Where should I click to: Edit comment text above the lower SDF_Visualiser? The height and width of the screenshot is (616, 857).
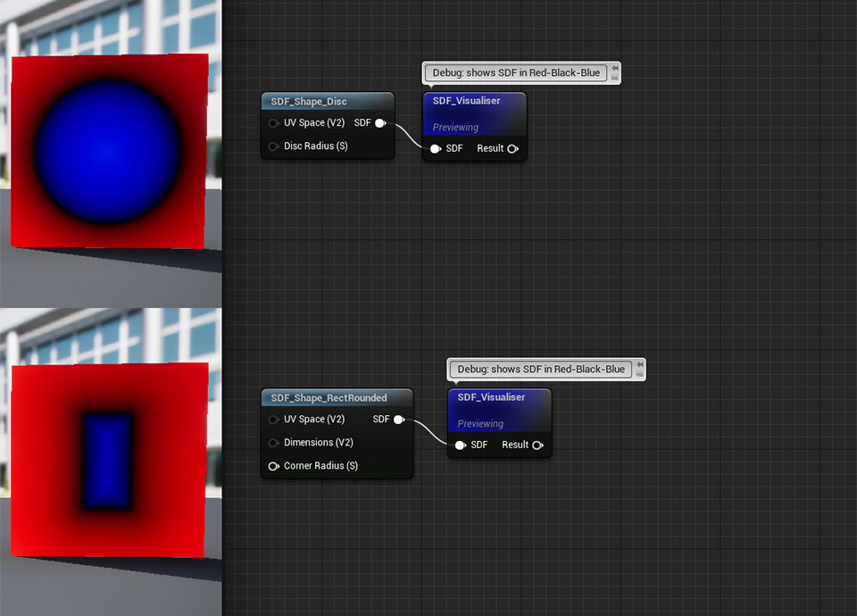coord(541,369)
